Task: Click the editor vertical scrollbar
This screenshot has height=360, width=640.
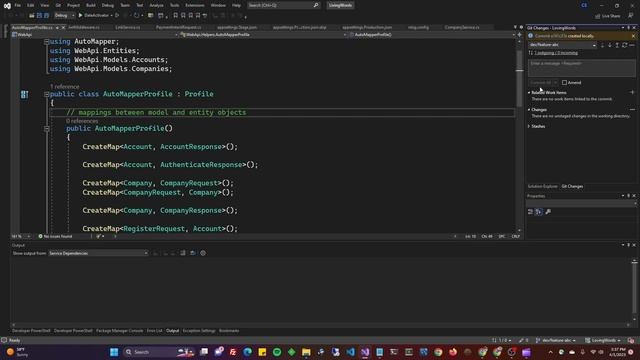Action: coord(520,136)
